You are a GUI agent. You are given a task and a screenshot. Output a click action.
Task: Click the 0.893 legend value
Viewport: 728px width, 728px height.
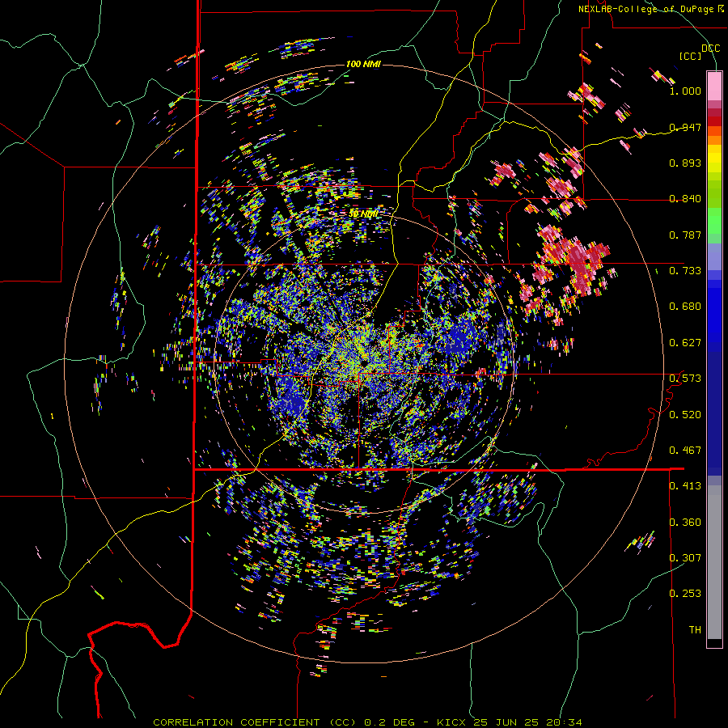(685, 163)
